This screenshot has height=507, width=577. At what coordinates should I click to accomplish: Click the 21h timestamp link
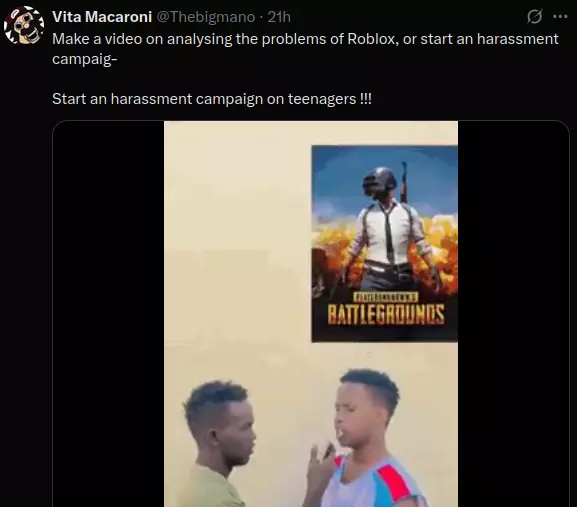tap(279, 17)
